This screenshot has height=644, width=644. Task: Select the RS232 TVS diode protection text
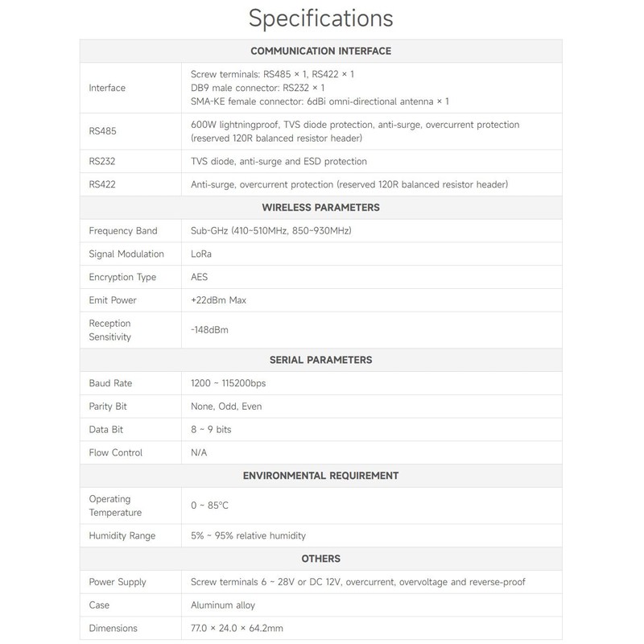click(279, 162)
